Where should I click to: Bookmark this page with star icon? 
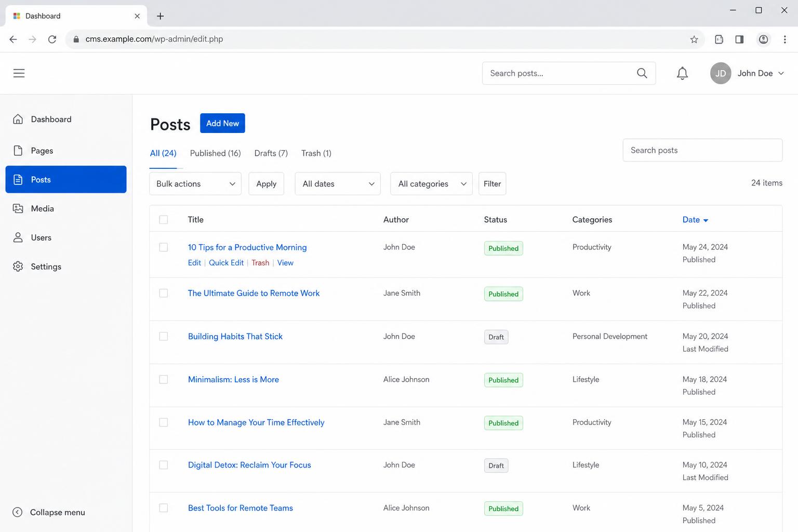[x=694, y=39]
